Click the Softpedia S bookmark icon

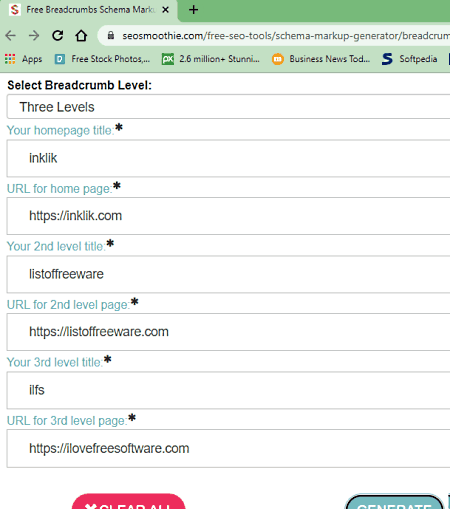point(387,59)
